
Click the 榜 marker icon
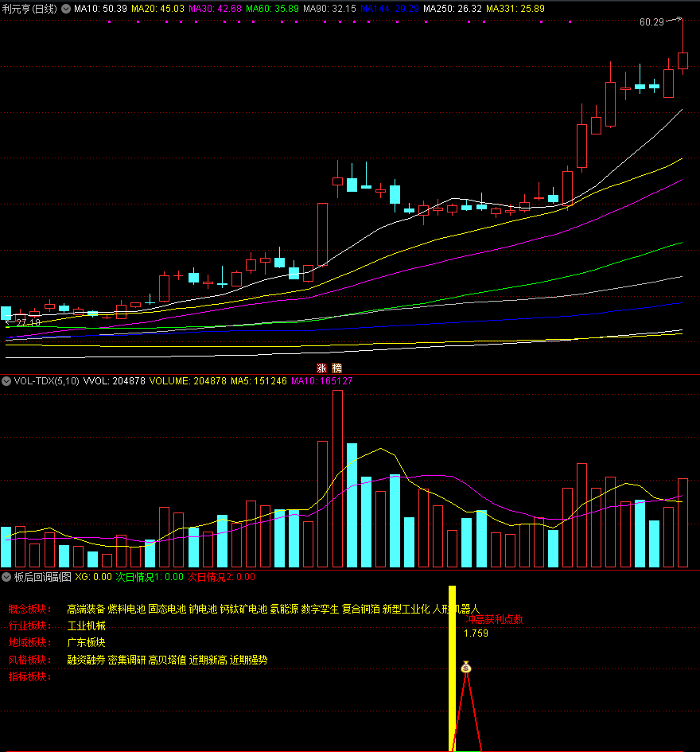click(x=336, y=368)
